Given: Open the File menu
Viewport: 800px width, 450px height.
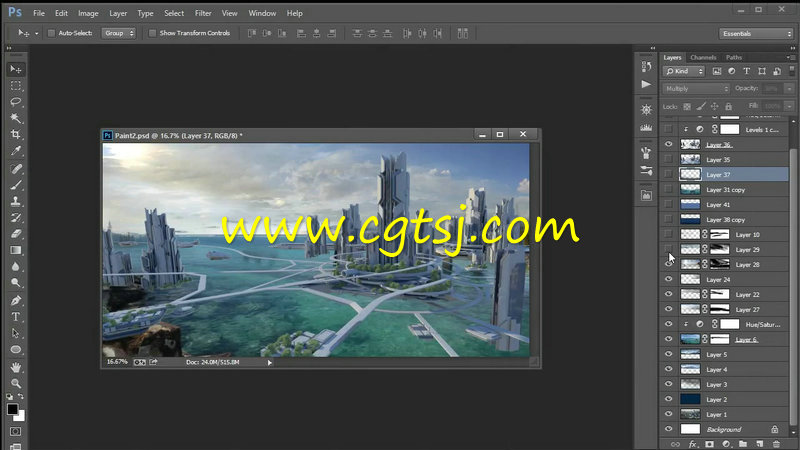Looking at the screenshot, I should click(39, 13).
